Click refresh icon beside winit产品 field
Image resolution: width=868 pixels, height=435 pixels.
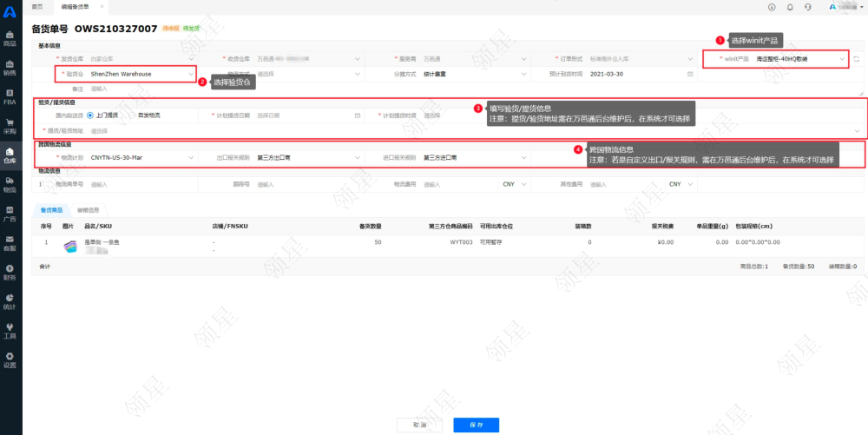pos(857,59)
